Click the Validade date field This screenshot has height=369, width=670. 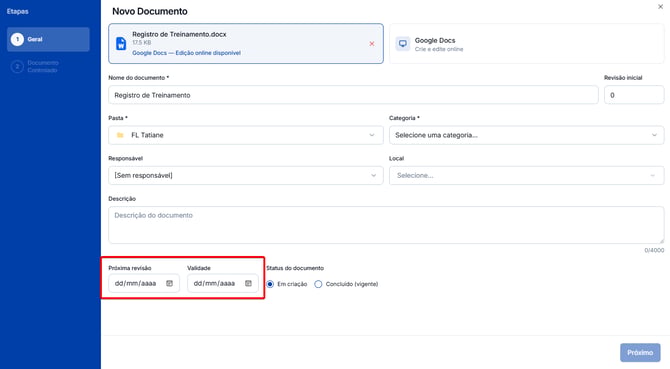[223, 283]
